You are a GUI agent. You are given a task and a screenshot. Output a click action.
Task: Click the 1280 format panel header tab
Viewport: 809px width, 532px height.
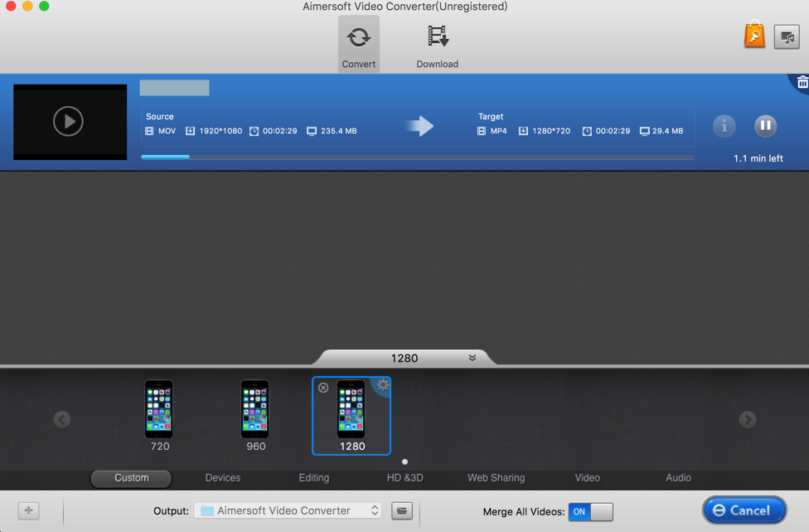click(x=404, y=358)
